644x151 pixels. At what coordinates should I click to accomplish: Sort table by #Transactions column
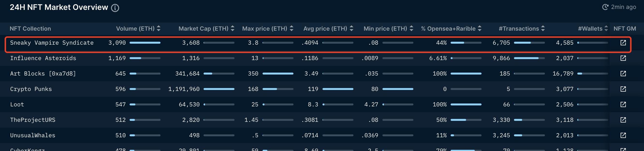click(543, 28)
